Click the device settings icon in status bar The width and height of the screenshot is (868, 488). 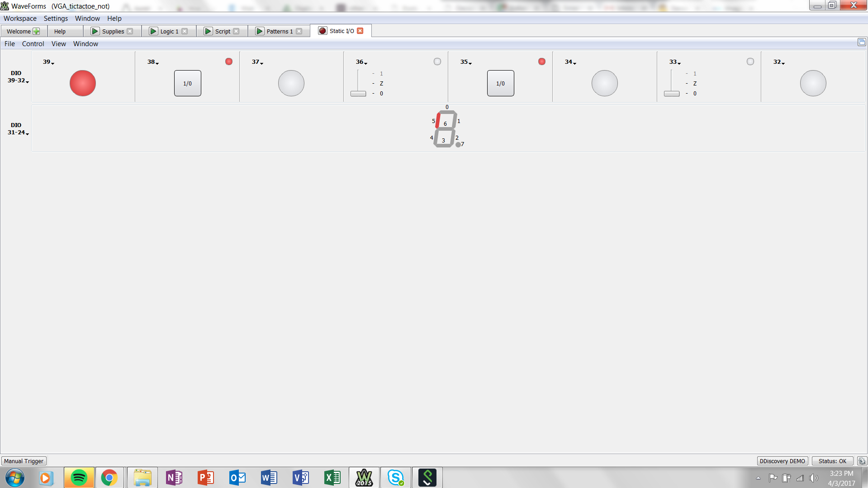click(862, 461)
